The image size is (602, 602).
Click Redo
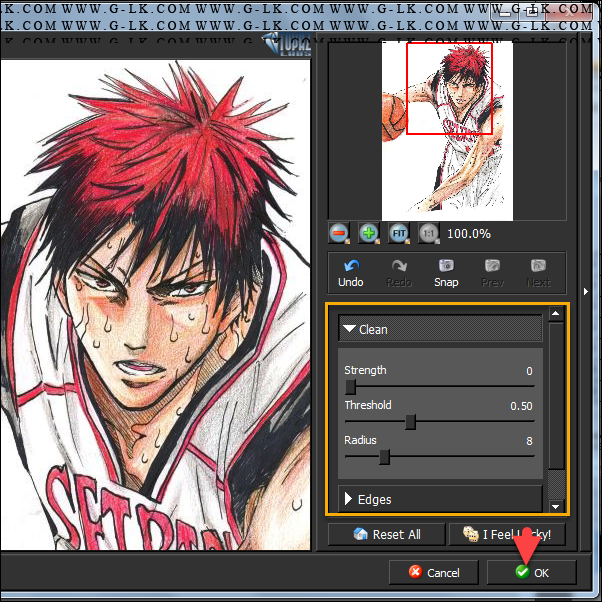point(399,274)
